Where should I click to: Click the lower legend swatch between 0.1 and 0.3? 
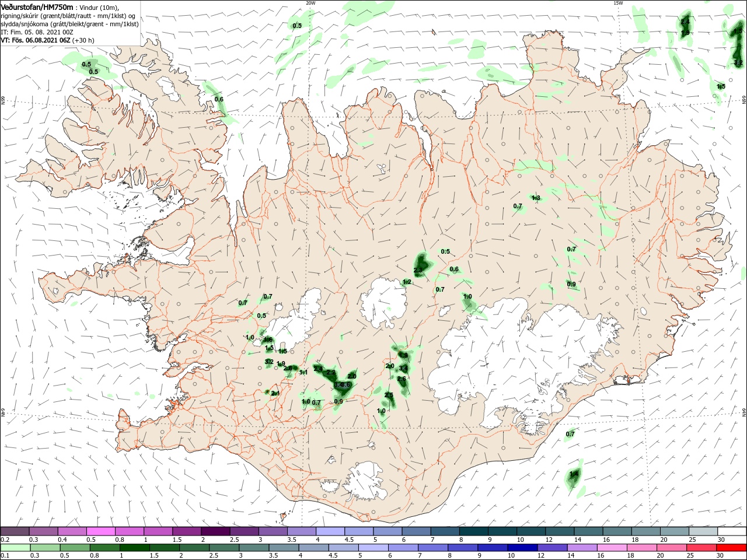(16, 548)
